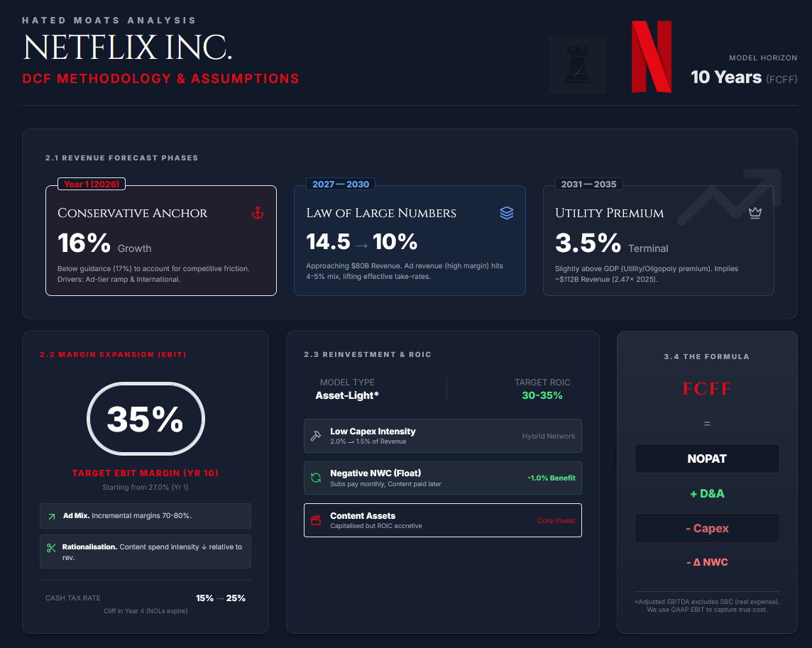812x648 pixels.
Task: Click the "-1.0% Benefit" label
Action: pyautogui.click(x=551, y=478)
